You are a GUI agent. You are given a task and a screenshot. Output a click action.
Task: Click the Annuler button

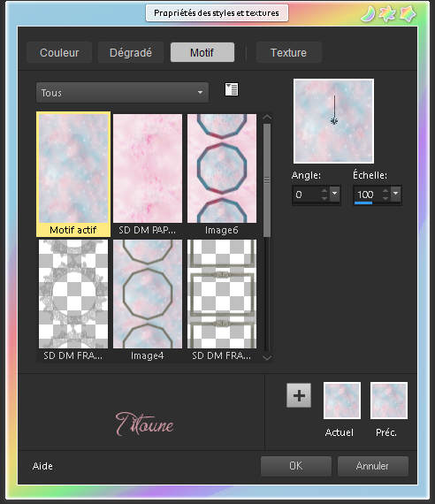point(372,466)
